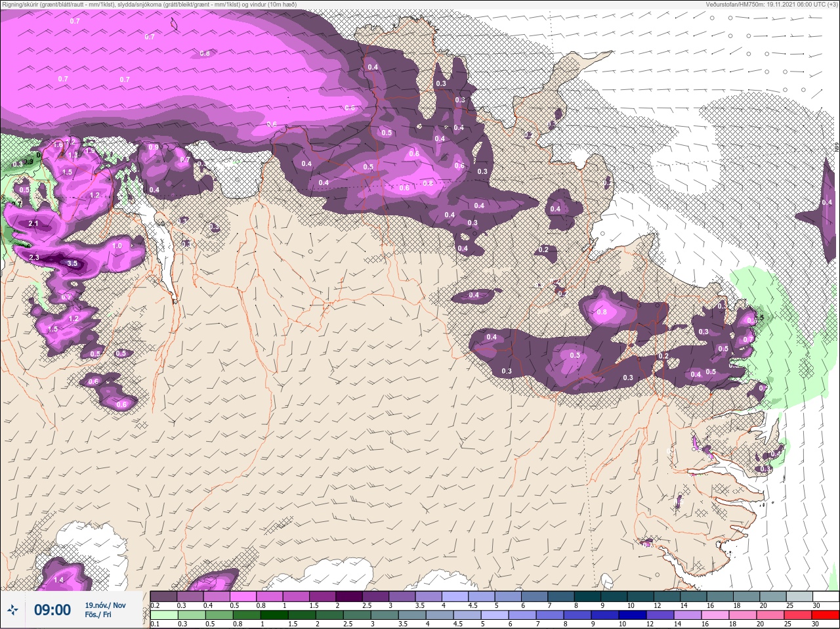Select the upper legend swatch labeled 0.2
Viewport: 840px width, 629px height.
click(163, 596)
